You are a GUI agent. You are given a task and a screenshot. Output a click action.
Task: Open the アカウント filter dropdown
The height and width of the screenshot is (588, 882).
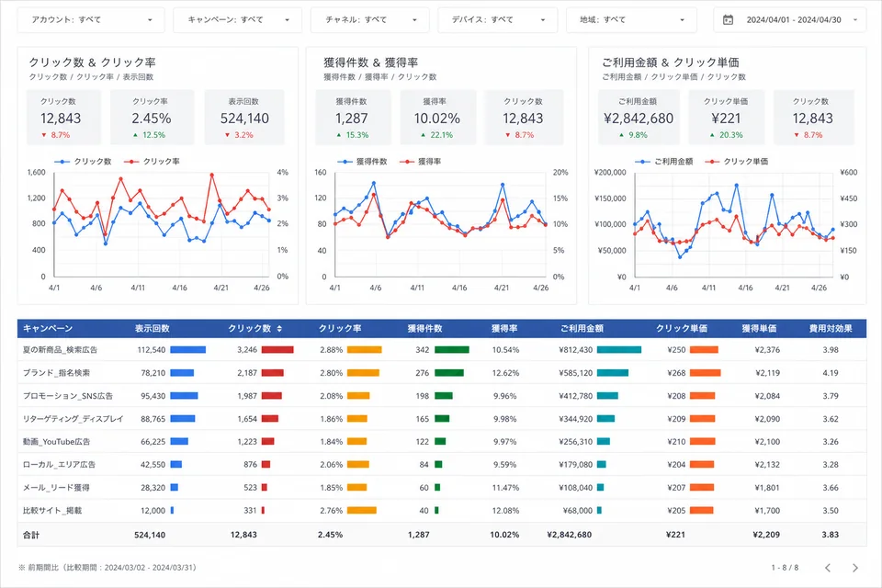(91, 19)
